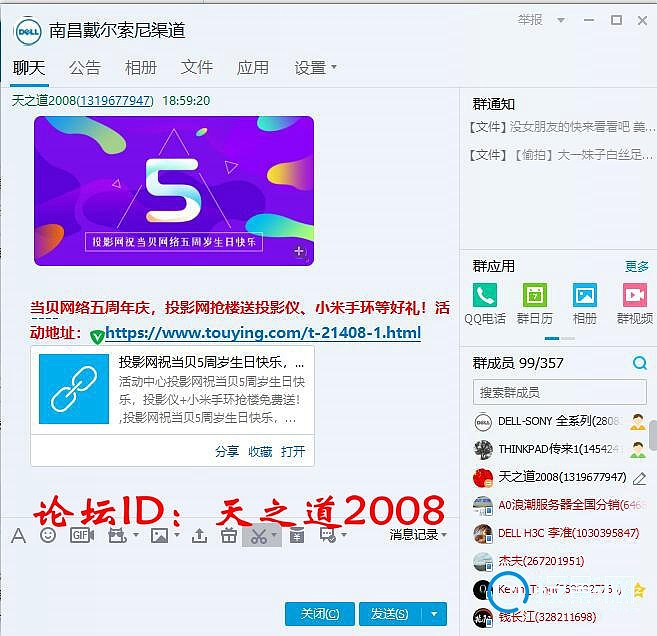Click the 关闭(C) button
This screenshot has width=657, height=636.
click(x=320, y=614)
